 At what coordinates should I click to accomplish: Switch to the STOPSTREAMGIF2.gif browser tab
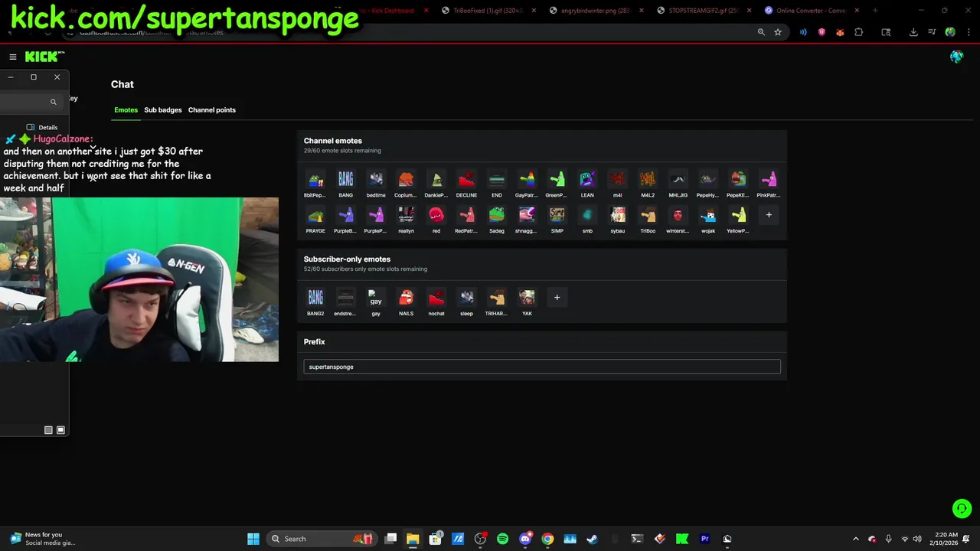(702, 11)
